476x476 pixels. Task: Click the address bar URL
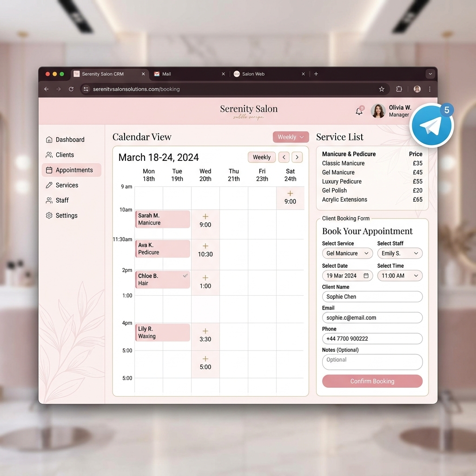point(136,89)
